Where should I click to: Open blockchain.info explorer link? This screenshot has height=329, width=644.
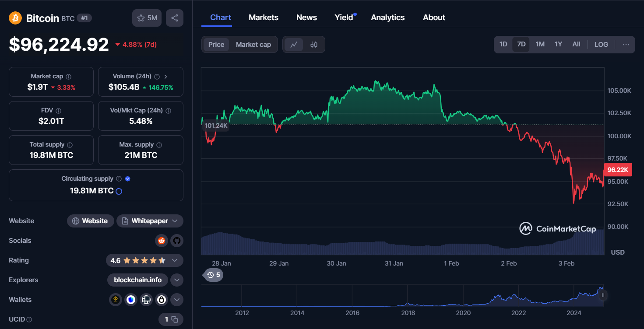[137, 280]
